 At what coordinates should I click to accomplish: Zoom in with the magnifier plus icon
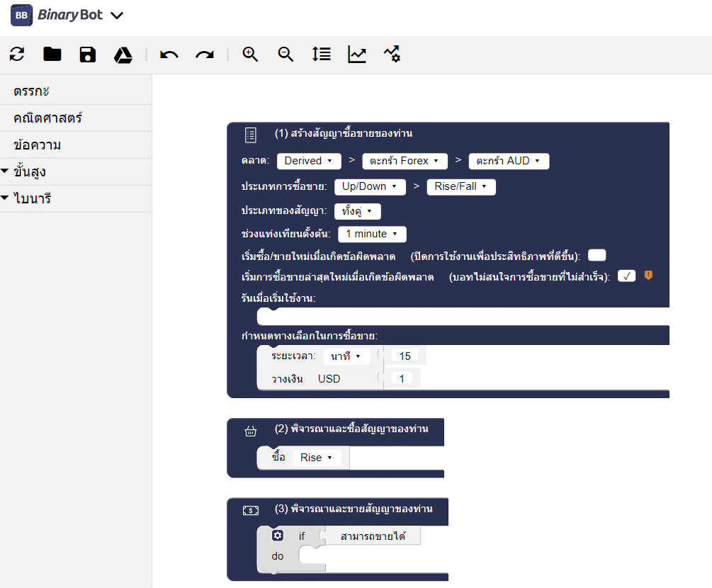[x=250, y=55]
